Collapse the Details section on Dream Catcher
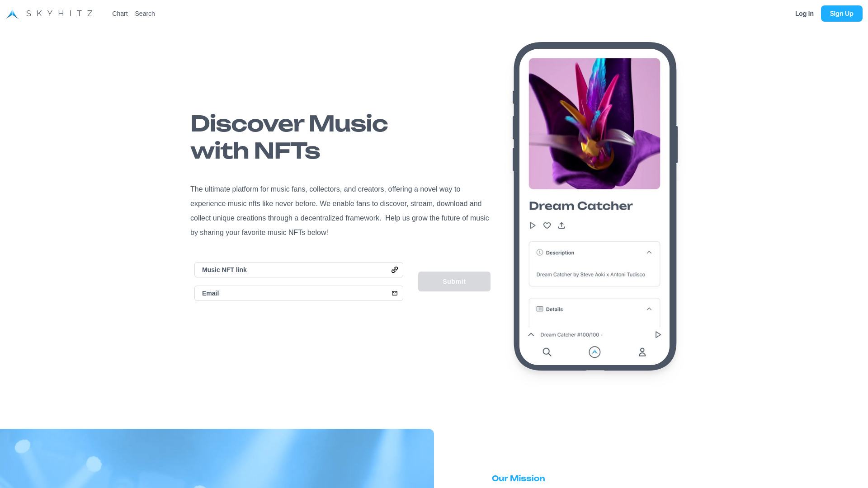 click(x=649, y=309)
